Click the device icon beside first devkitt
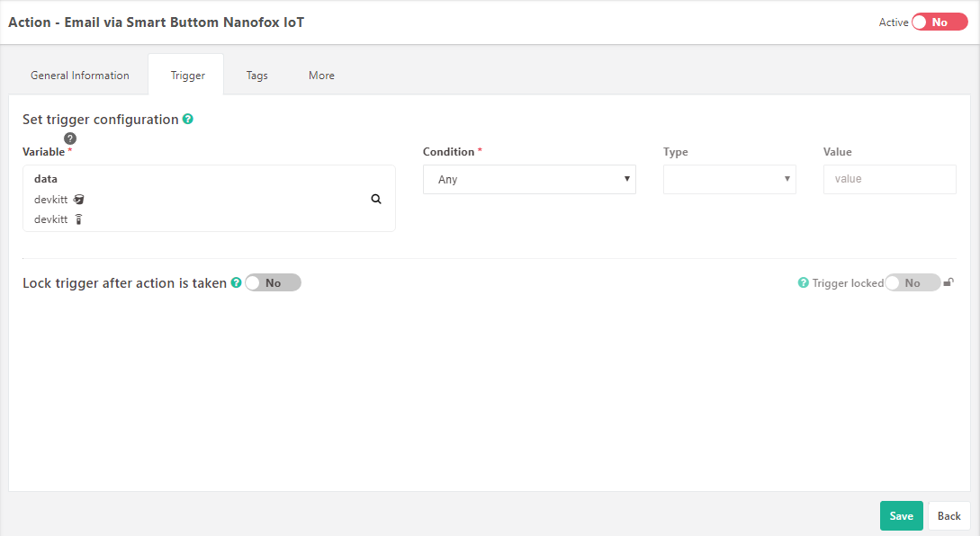This screenshot has width=980, height=536. [x=79, y=200]
